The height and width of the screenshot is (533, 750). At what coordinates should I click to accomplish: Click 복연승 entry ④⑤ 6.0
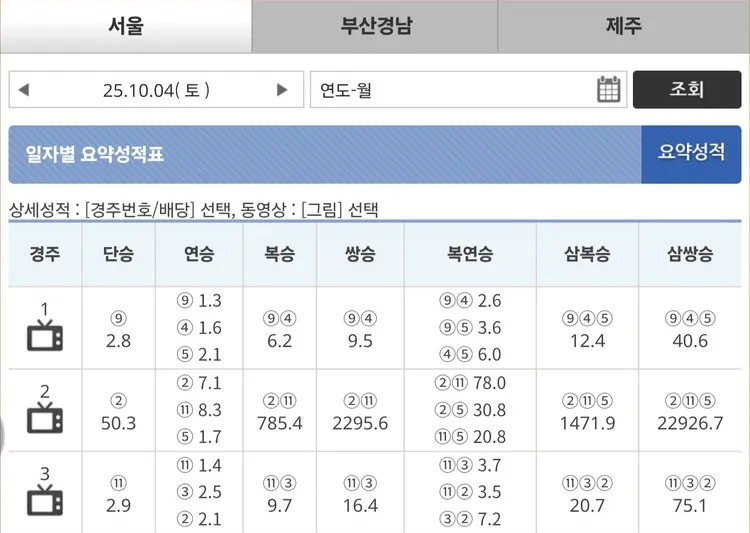click(470, 354)
